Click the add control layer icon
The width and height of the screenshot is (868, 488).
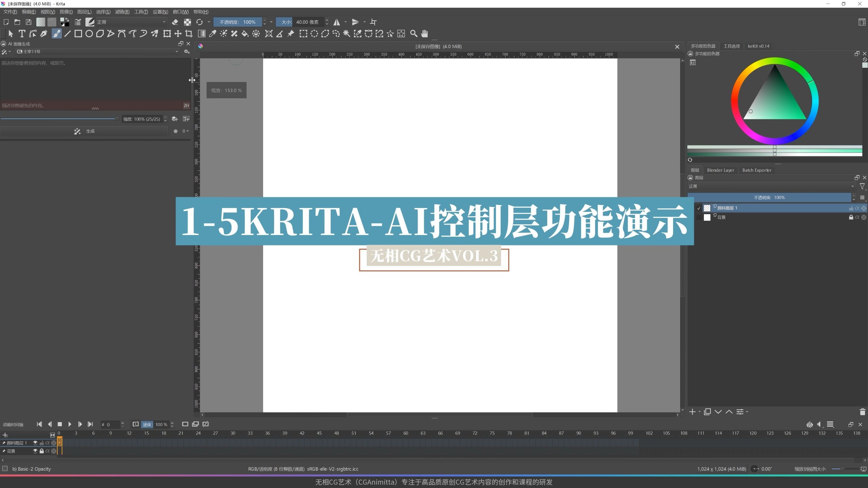point(175,119)
